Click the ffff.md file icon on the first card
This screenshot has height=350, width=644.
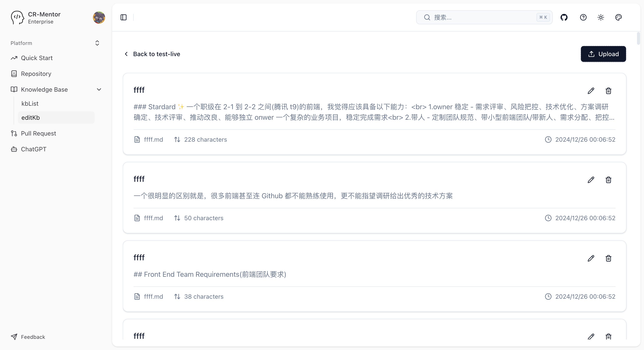pyautogui.click(x=137, y=139)
